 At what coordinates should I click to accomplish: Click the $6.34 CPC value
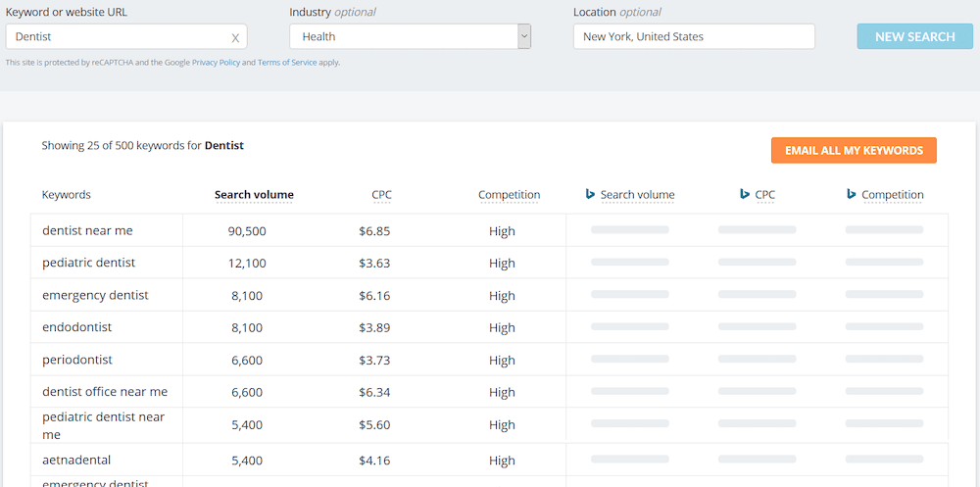(x=374, y=393)
